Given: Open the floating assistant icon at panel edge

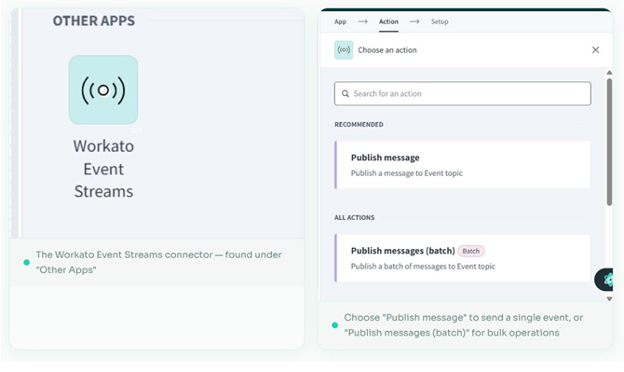Looking at the screenshot, I should pyautogui.click(x=605, y=280).
